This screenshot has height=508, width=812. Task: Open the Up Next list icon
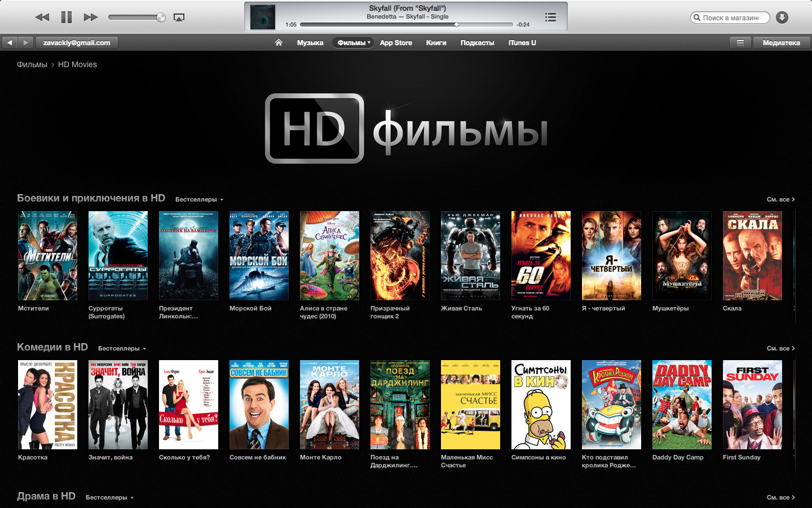coord(551,17)
